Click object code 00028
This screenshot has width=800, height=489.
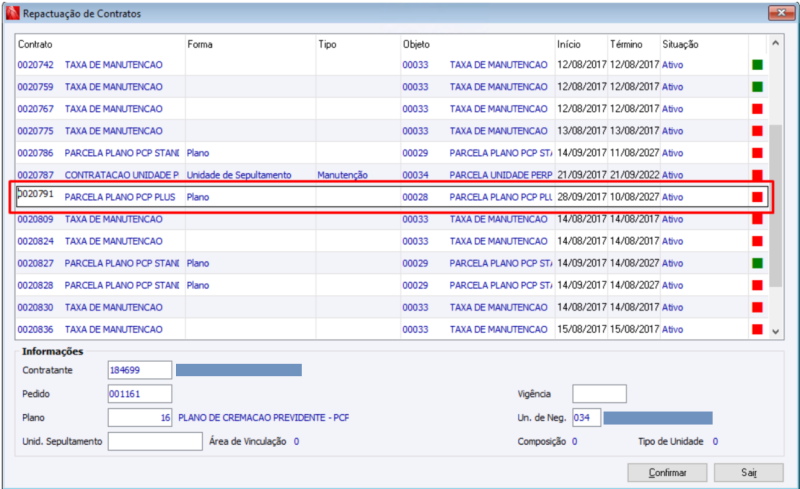pos(415,197)
